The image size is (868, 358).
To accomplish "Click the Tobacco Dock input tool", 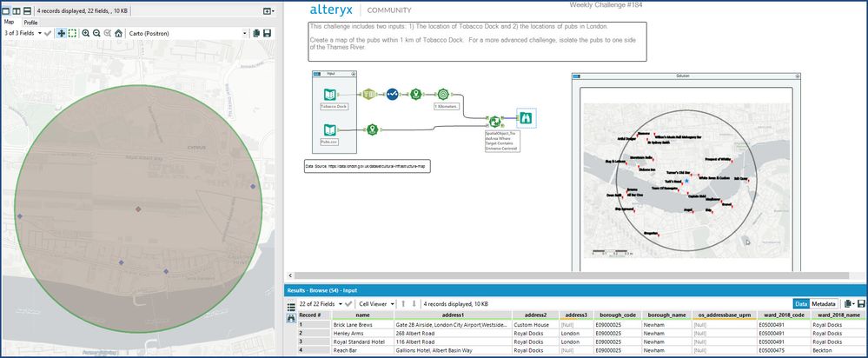I will (x=330, y=95).
